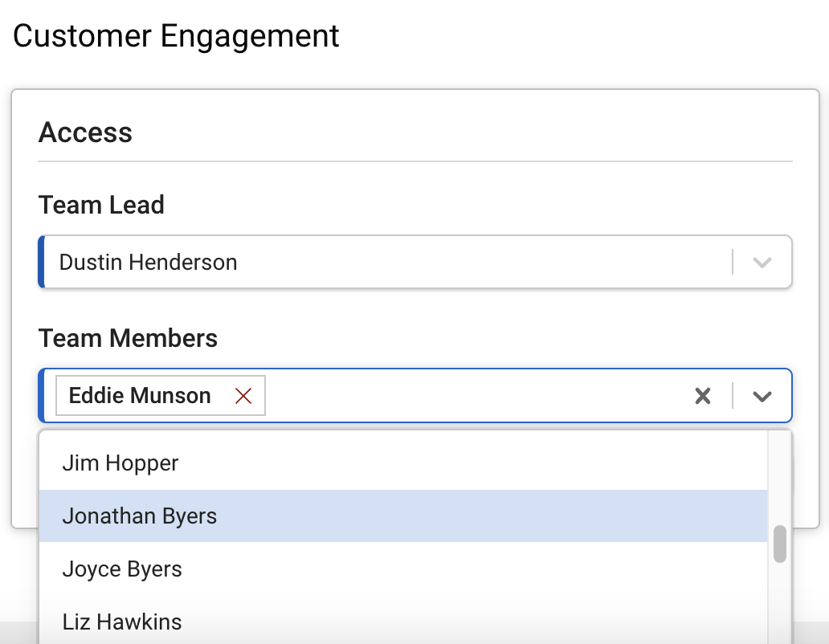Focus the Team Members search input area
The image size is (829, 644).
(476, 396)
